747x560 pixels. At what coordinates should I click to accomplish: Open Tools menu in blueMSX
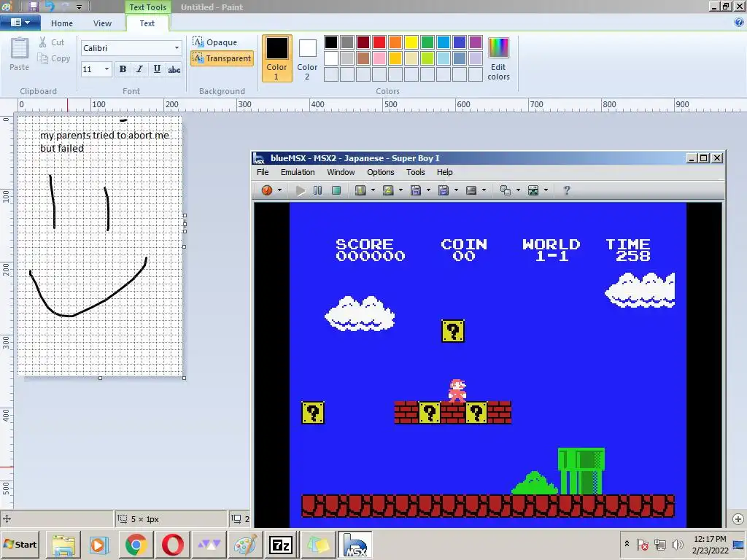point(415,172)
